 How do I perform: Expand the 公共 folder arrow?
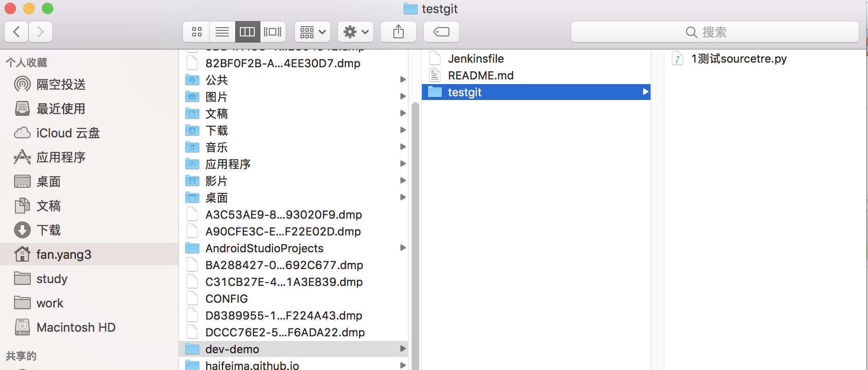(403, 79)
